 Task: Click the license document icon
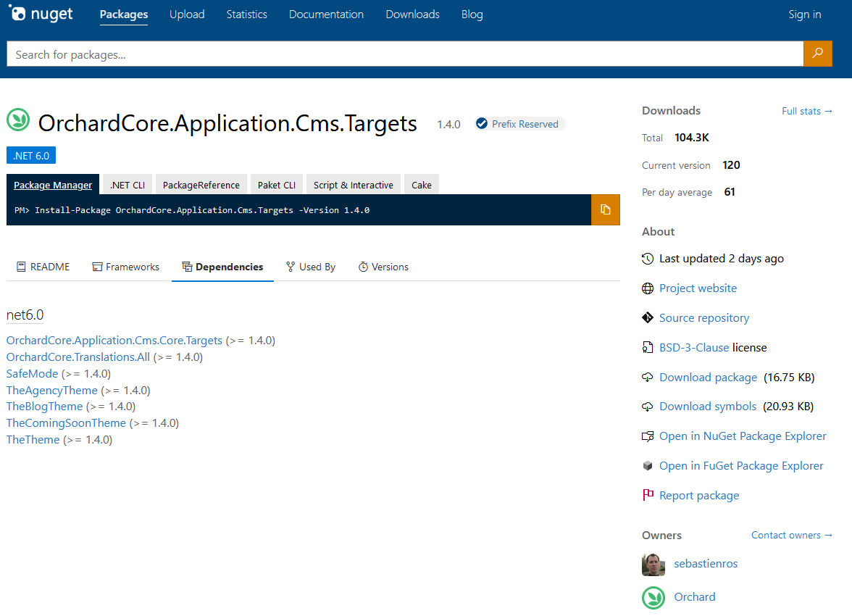647,347
